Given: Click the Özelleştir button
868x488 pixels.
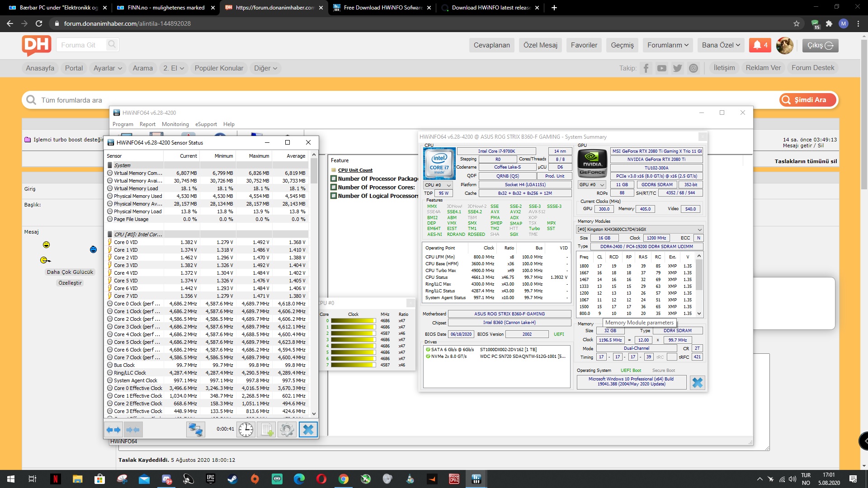Looking at the screenshot, I should (x=70, y=283).
